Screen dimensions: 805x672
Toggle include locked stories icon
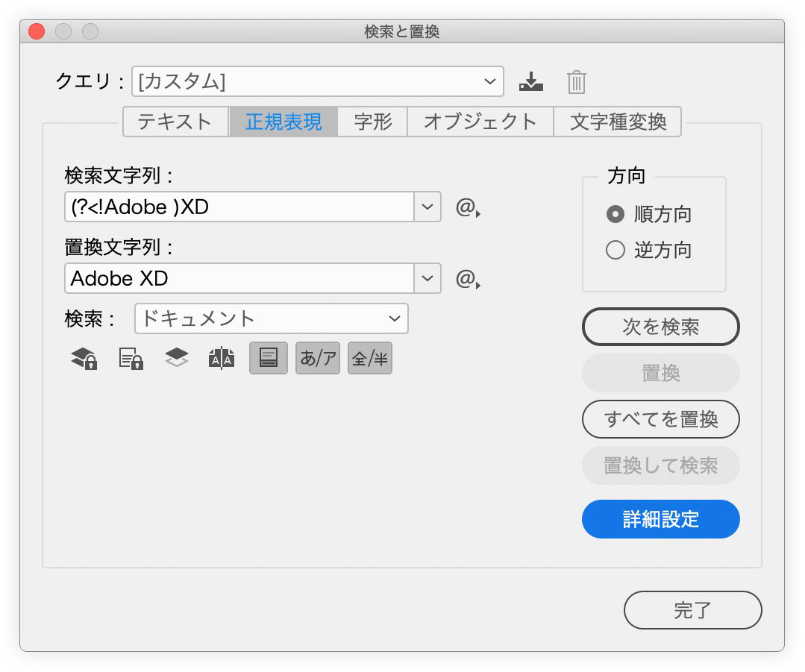131,358
